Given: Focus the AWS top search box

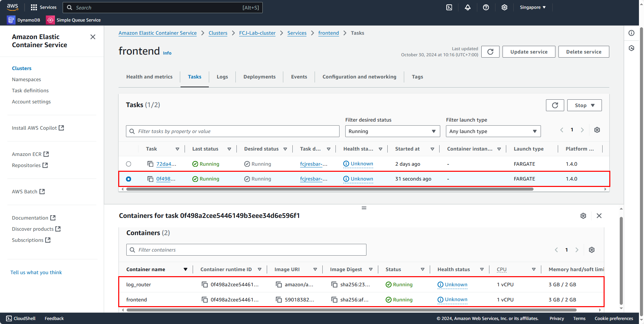Looking at the screenshot, I should [162, 7].
